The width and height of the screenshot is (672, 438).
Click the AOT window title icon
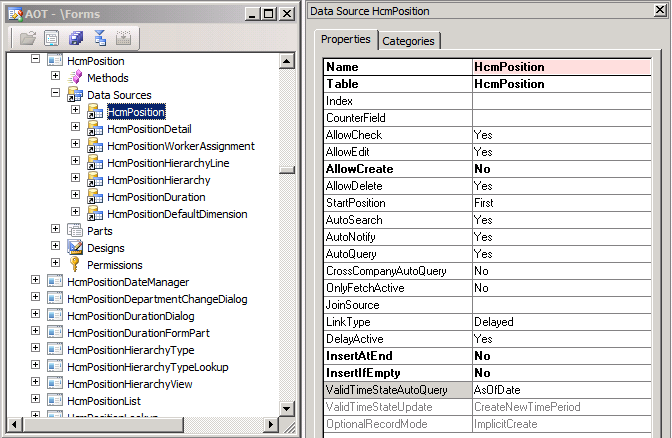click(16, 14)
